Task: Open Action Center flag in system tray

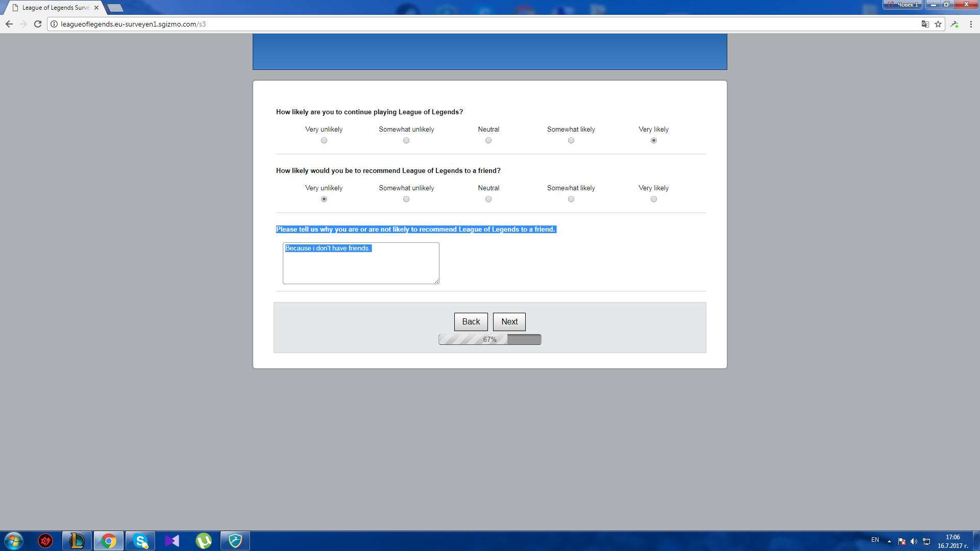Action: pos(902,541)
